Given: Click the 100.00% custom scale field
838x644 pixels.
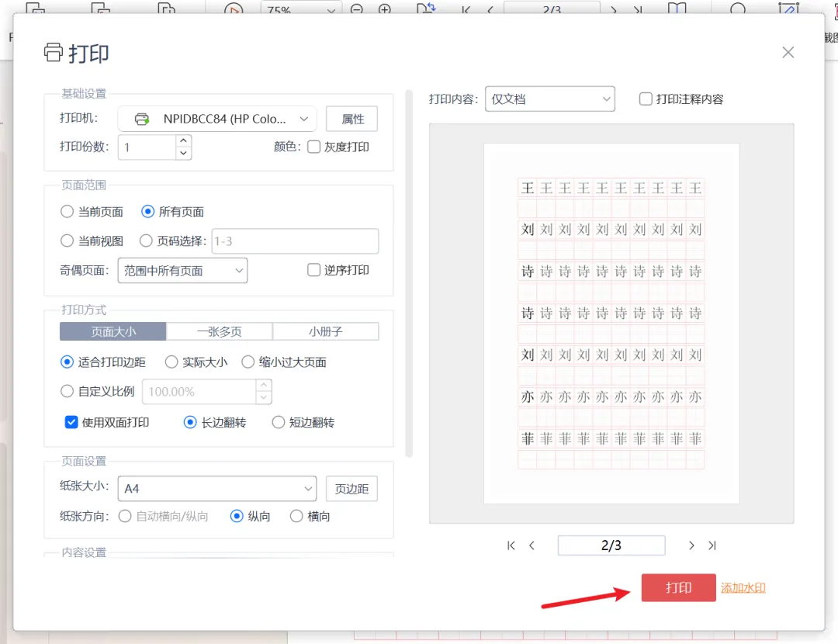Looking at the screenshot, I should [x=199, y=392].
